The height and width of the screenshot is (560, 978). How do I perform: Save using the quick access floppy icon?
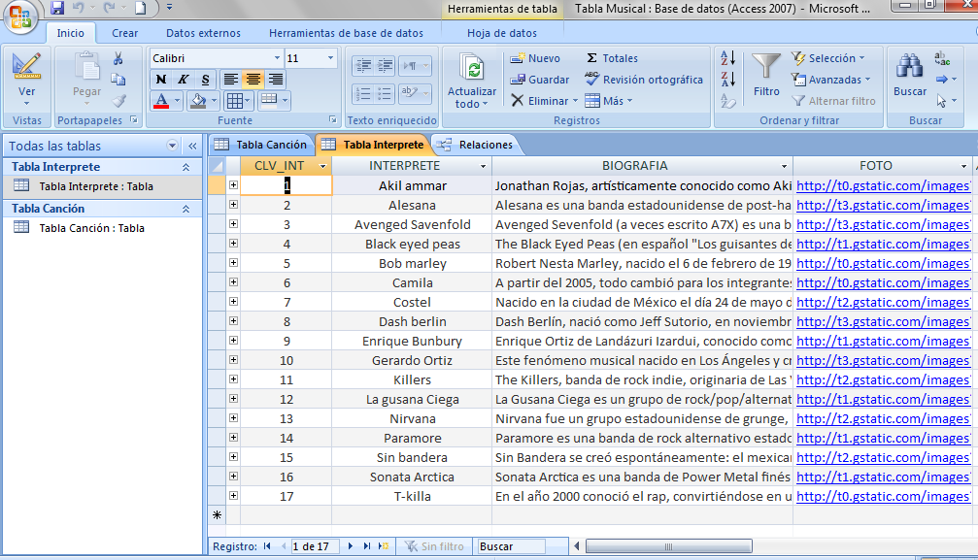[57, 8]
